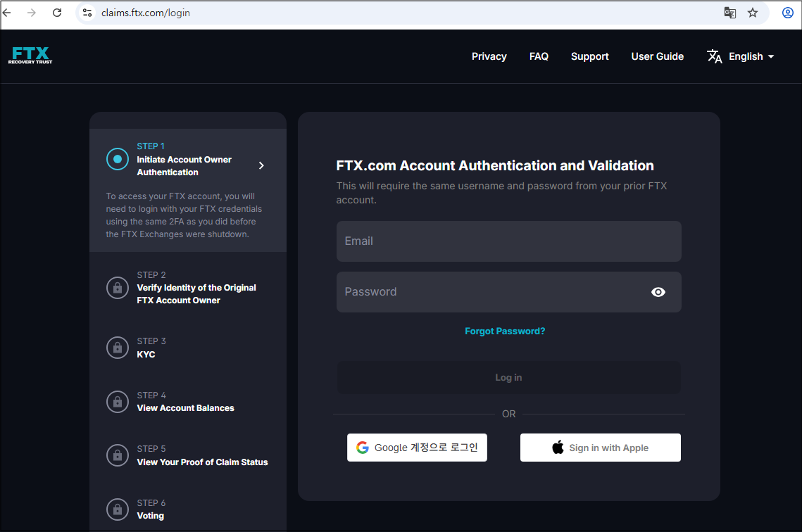
Task: Open the Support page
Action: 590,56
